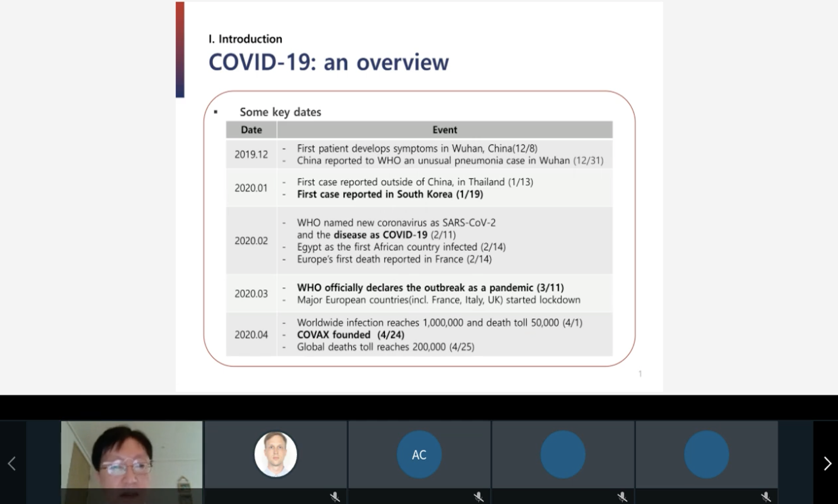
Task: Click WHO officially declares pandemic line
Action: pyautogui.click(x=430, y=288)
